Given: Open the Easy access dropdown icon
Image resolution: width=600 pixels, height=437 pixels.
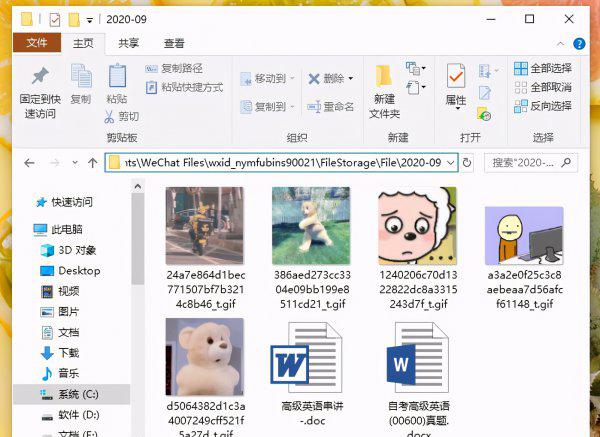Looking at the screenshot, I should click(415, 88).
